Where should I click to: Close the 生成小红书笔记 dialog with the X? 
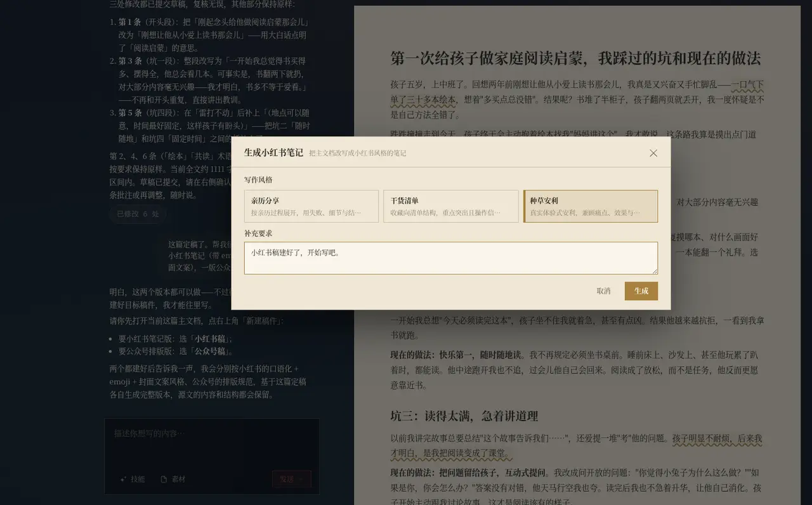pyautogui.click(x=653, y=153)
